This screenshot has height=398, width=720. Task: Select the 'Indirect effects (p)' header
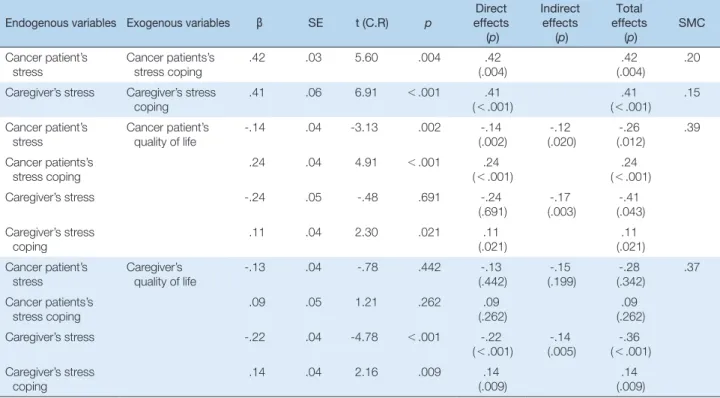[x=560, y=23]
